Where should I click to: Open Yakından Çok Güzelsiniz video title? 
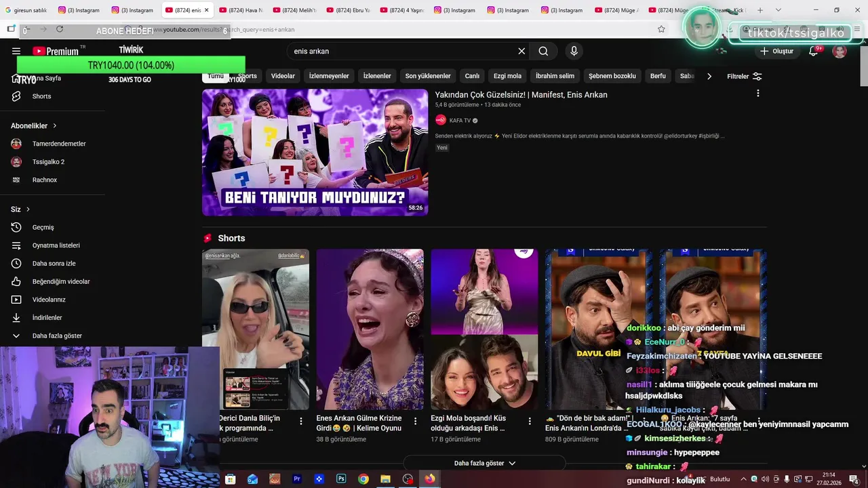(521, 95)
